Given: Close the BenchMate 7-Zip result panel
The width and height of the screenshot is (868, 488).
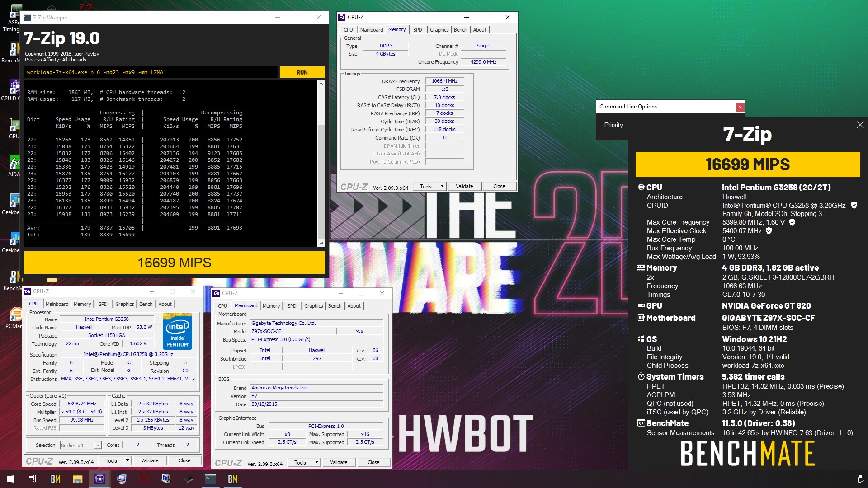Looking at the screenshot, I should pyautogui.click(x=860, y=125).
